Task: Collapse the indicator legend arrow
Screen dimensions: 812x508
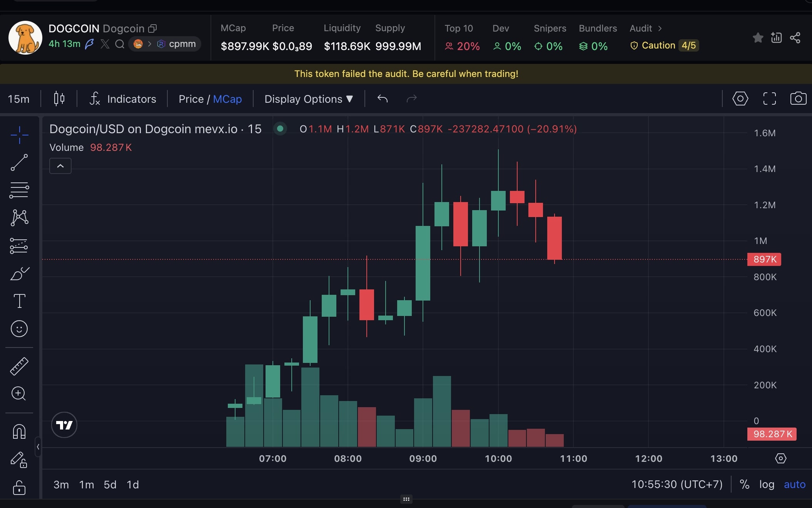Action: click(60, 166)
